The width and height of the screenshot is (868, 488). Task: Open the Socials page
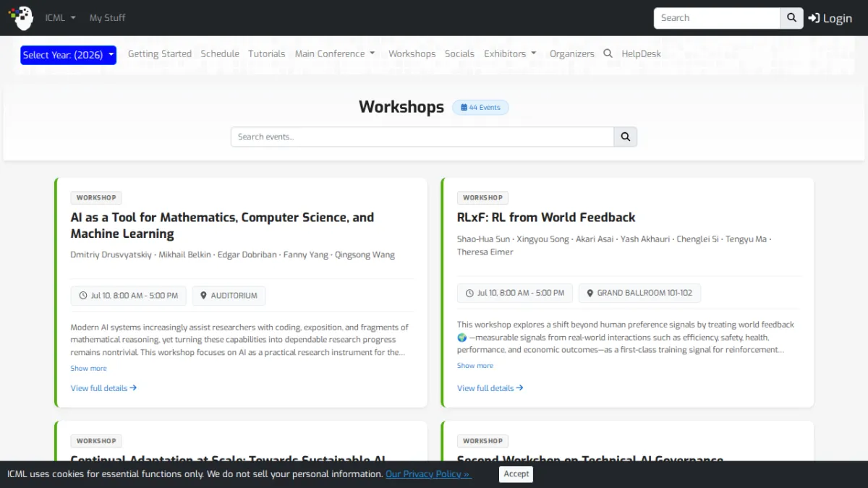coord(459,53)
